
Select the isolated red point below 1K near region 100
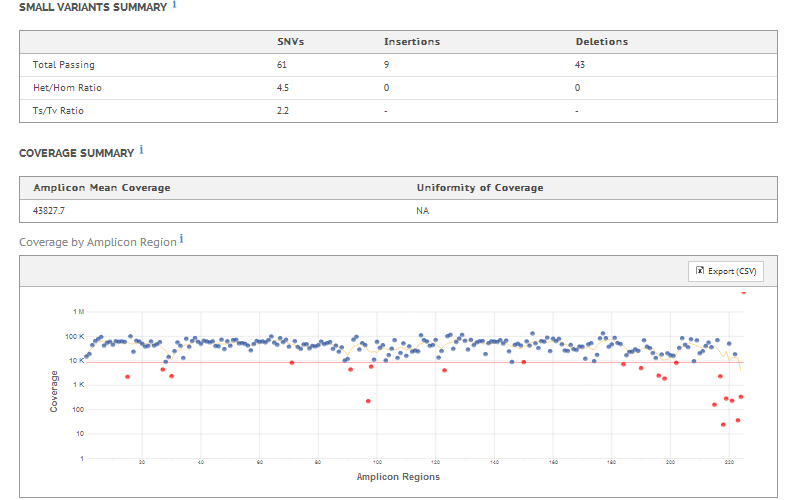click(x=368, y=401)
